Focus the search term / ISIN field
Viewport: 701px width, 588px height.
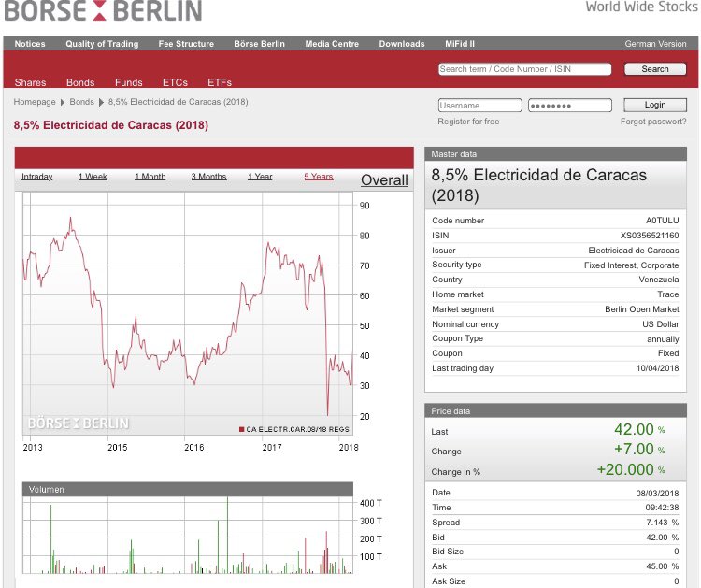click(524, 69)
